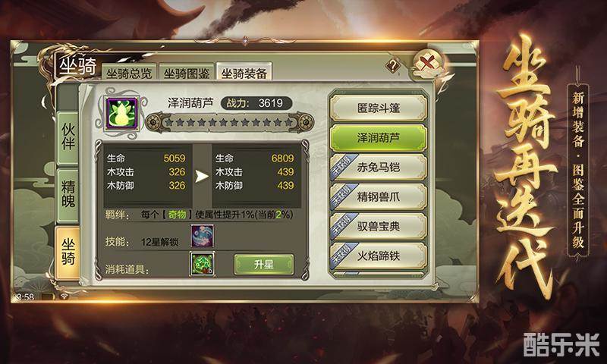Switch to the 坐骑总览 tab
Image resolution: width=607 pixels, height=364 pixels.
pos(129,72)
